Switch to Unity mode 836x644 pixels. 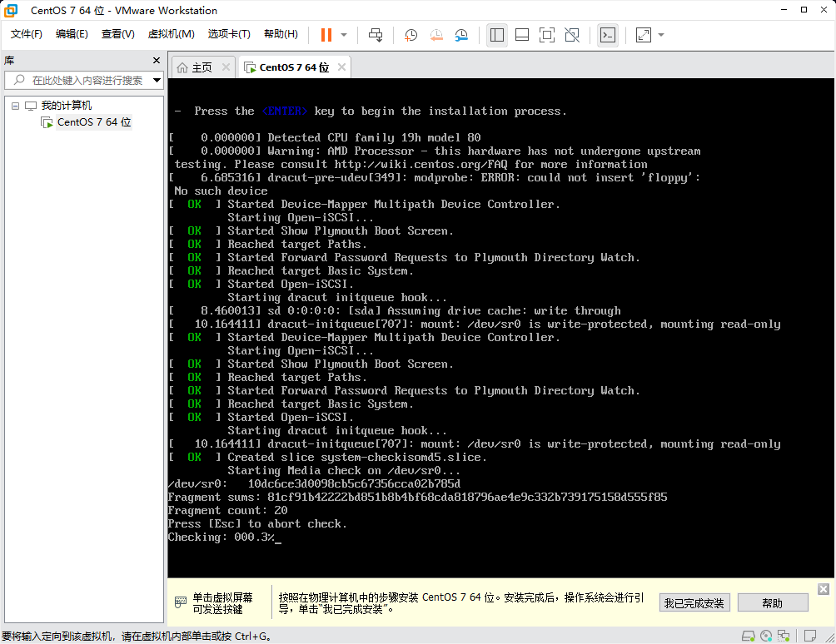(572, 35)
